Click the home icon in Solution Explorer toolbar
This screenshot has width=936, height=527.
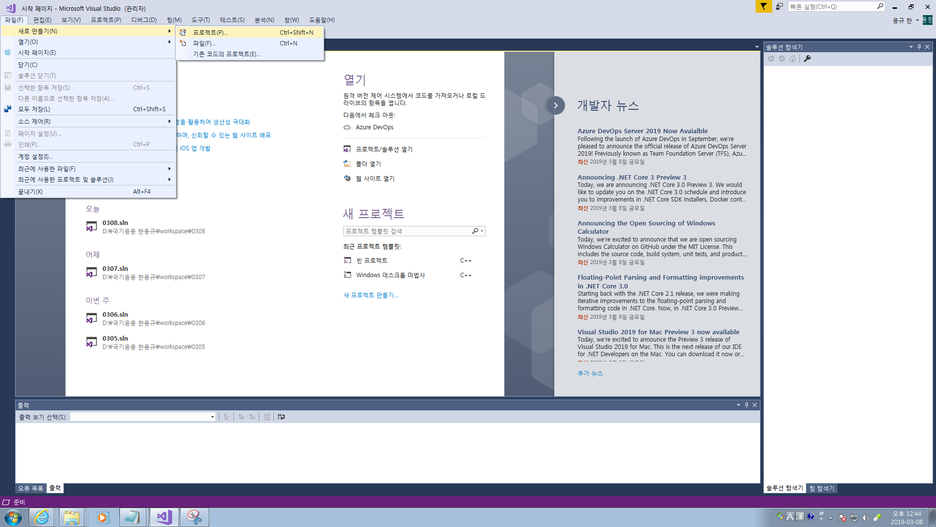[793, 58]
